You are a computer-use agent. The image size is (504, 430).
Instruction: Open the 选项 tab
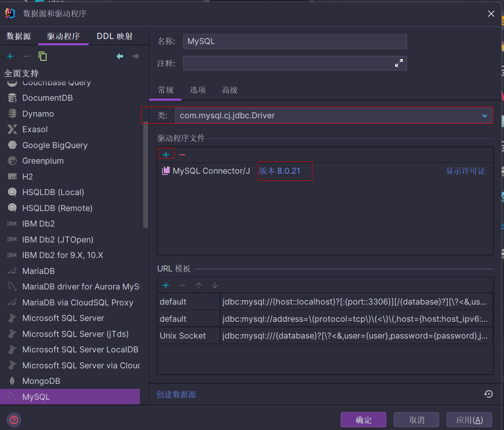(x=198, y=90)
